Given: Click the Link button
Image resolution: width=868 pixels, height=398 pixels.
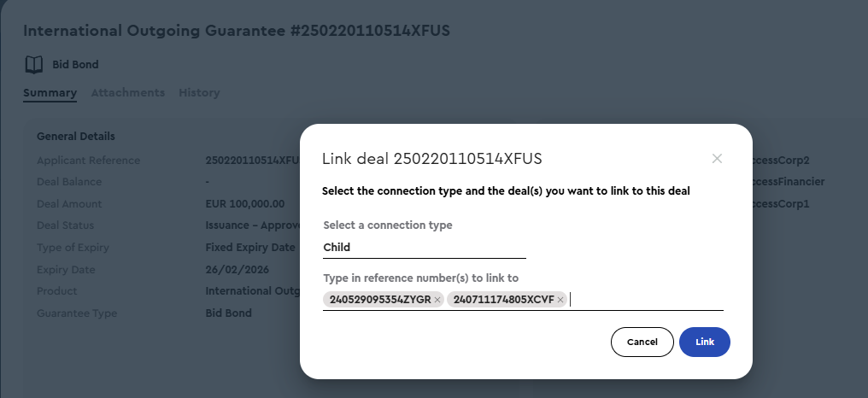Looking at the screenshot, I should (x=704, y=342).
